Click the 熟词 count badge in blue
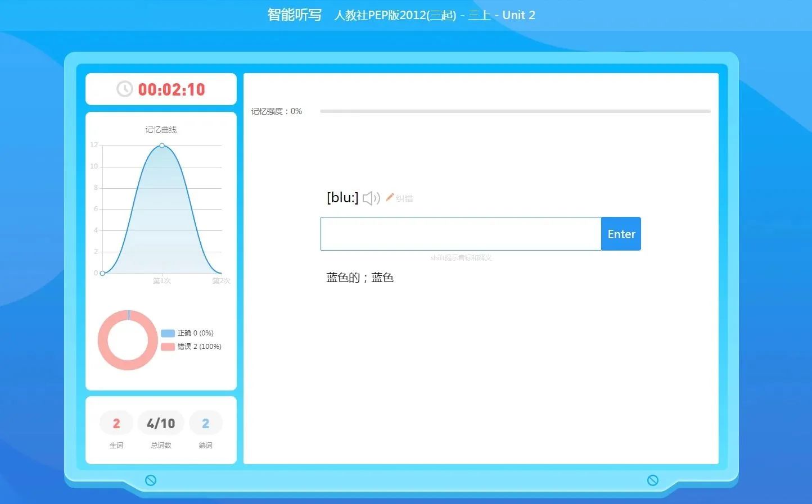 [x=206, y=423]
